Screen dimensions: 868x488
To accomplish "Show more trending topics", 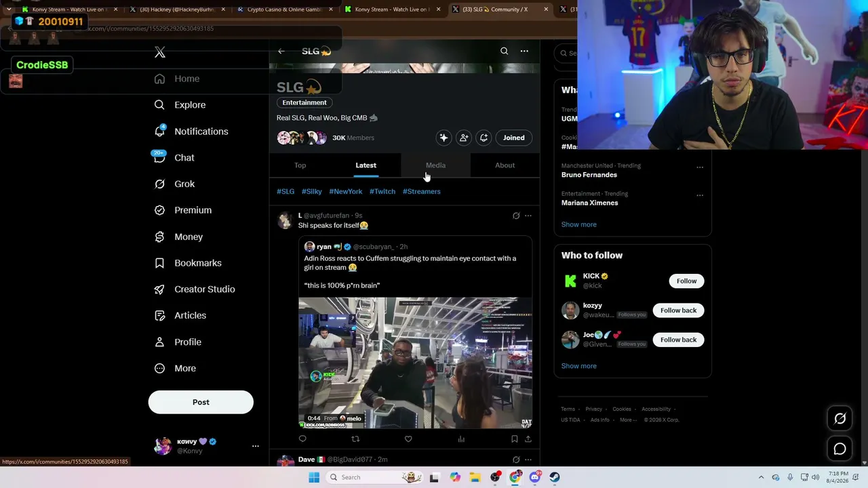I will click(x=578, y=224).
